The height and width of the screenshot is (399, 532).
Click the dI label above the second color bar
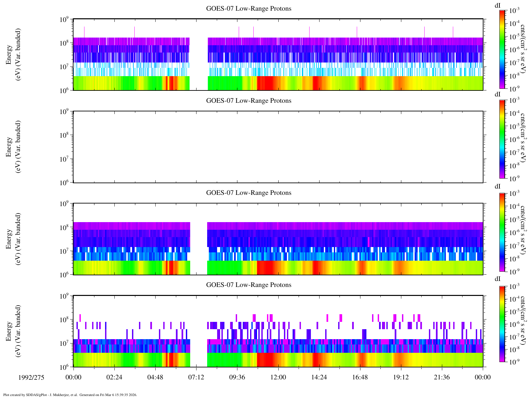click(498, 94)
